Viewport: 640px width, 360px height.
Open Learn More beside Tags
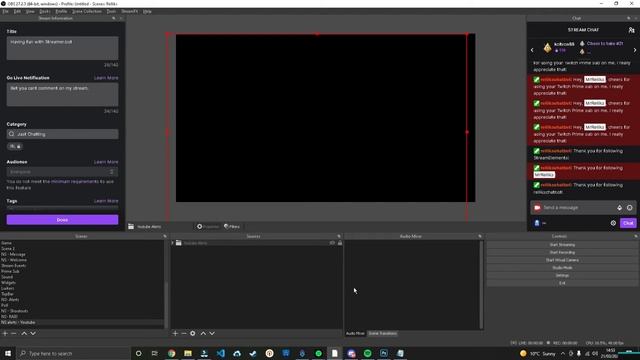(x=106, y=201)
